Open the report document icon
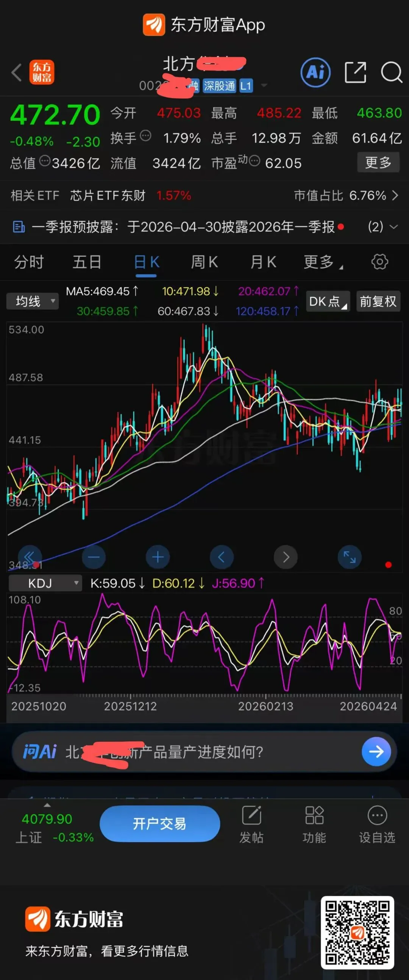Screen dimensions: 409x980 [19, 227]
